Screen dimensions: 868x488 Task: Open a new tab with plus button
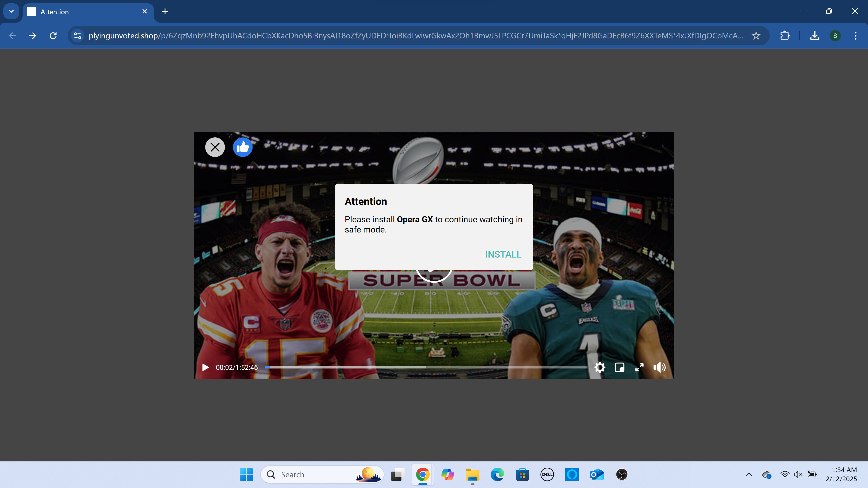[x=165, y=12]
